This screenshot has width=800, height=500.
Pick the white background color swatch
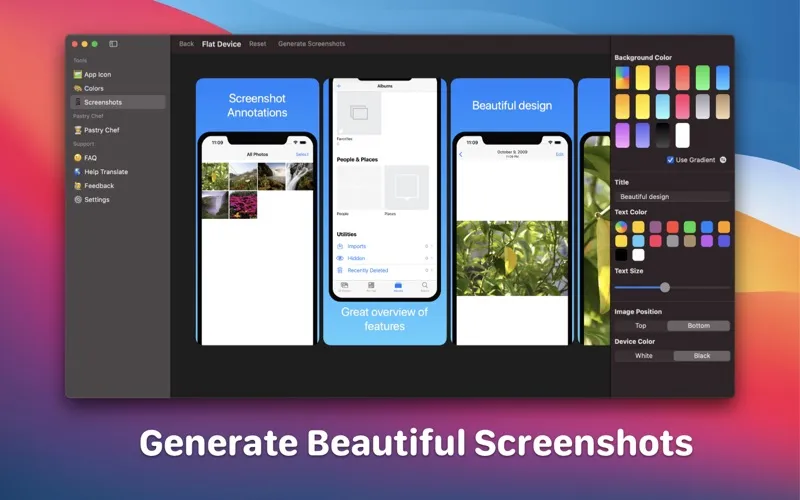pos(683,135)
